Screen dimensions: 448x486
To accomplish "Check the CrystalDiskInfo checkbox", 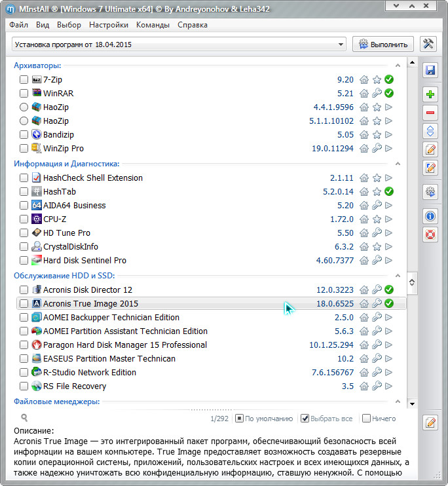I will (x=24, y=247).
